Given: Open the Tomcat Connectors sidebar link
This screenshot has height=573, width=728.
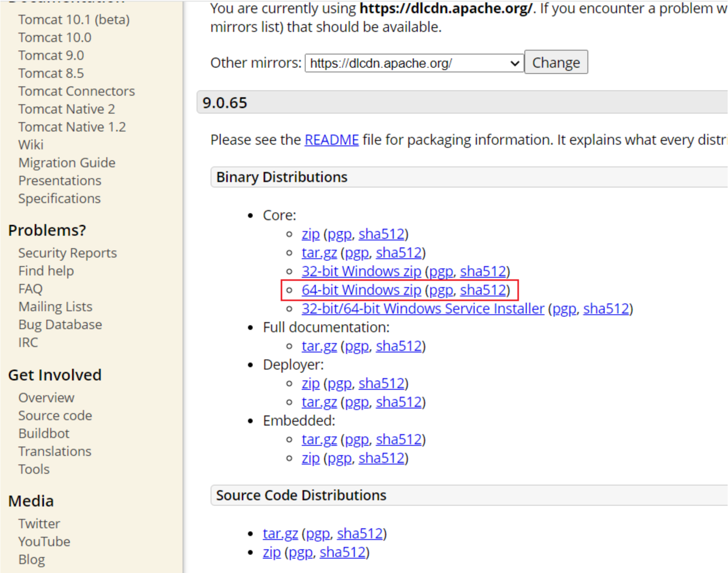Looking at the screenshot, I should coord(77,91).
